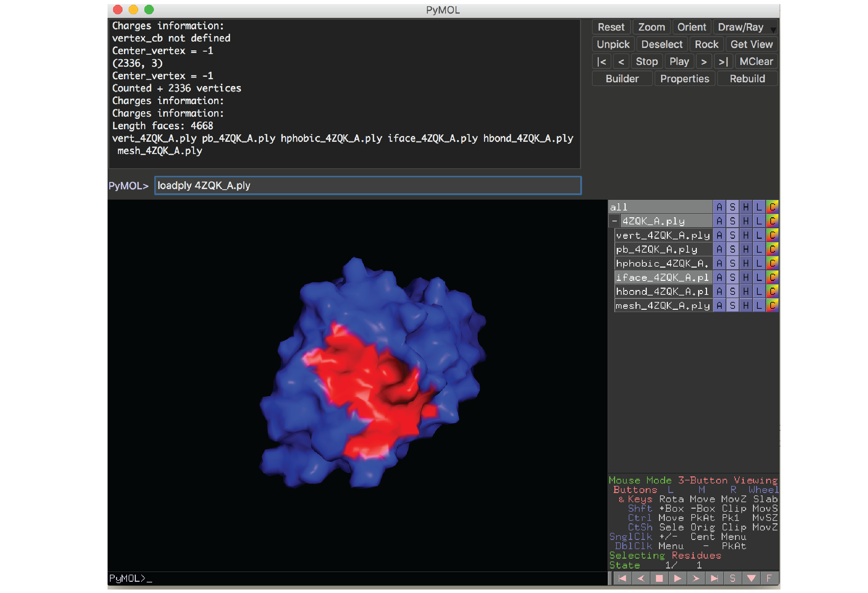Toggle visibility of iface_4ZQK_A.ply object
The height and width of the screenshot is (593, 868).
(662, 277)
